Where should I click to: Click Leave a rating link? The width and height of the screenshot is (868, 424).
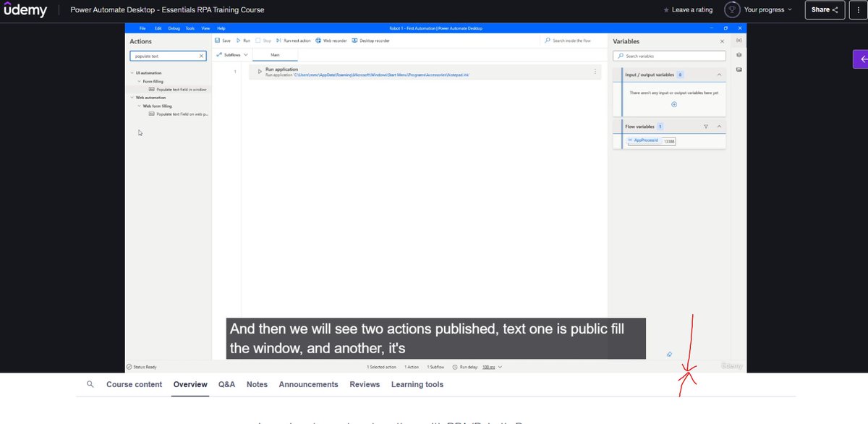pos(692,10)
